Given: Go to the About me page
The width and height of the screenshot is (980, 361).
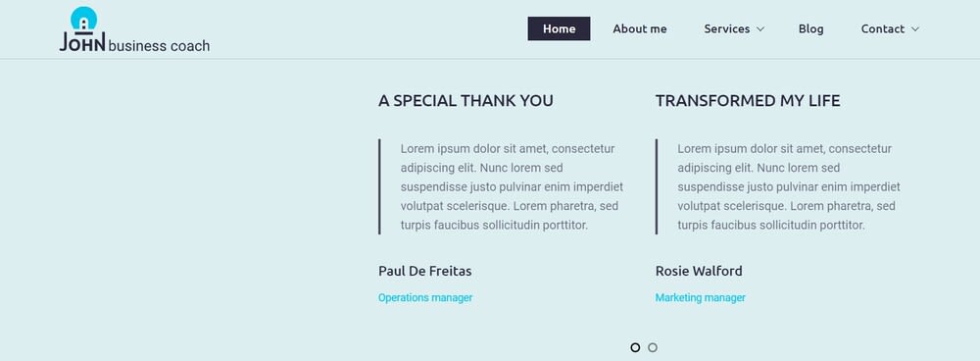Looking at the screenshot, I should pos(639,28).
